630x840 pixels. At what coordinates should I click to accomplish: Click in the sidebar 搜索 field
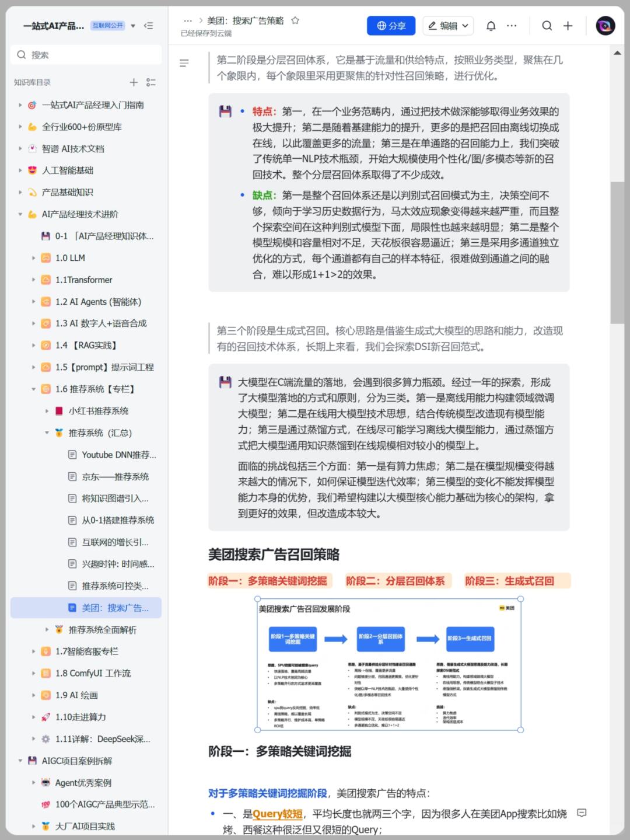coord(86,55)
